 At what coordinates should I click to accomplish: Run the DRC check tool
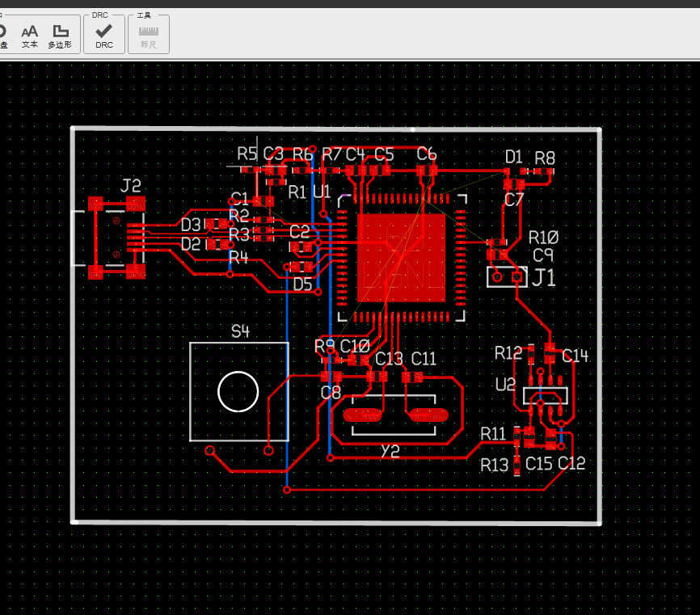click(x=104, y=36)
